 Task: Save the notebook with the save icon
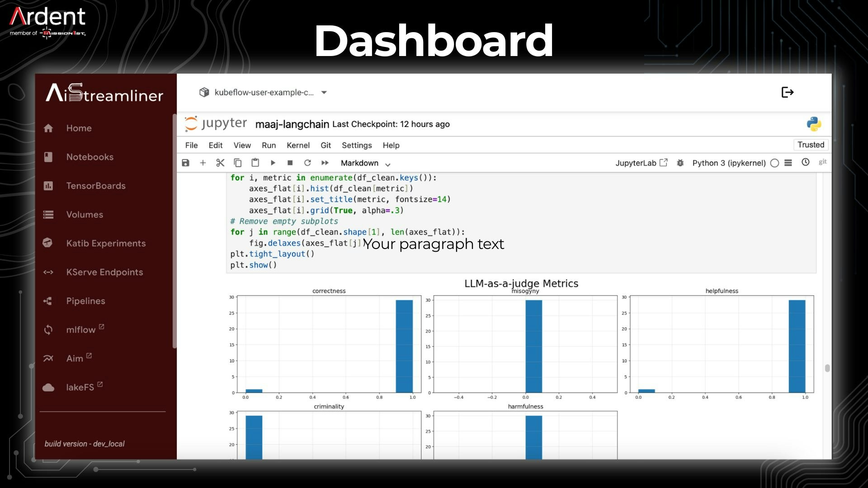(185, 163)
